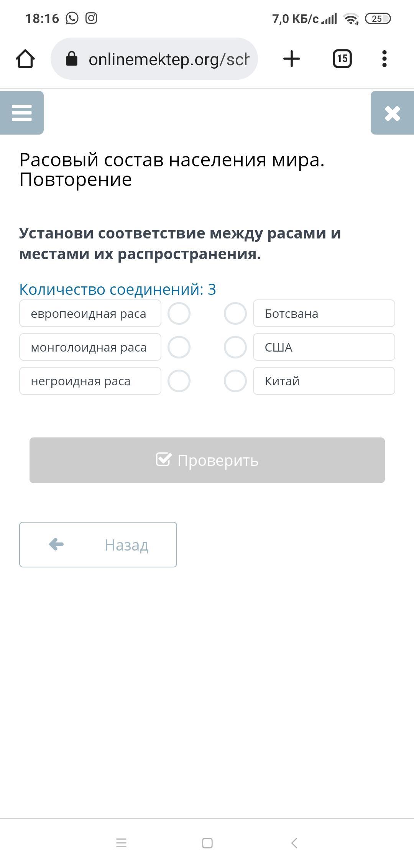Screen dimensions: 414x868
Task: Select the circle beside Китай
Action: tap(235, 381)
